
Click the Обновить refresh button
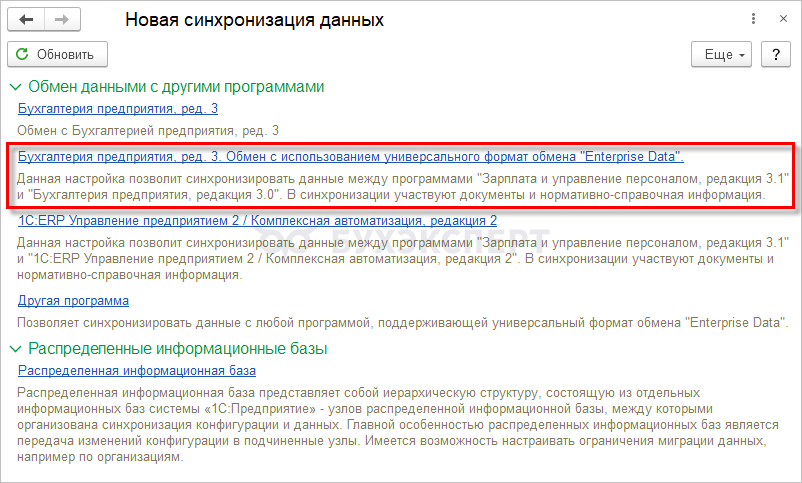[x=57, y=54]
